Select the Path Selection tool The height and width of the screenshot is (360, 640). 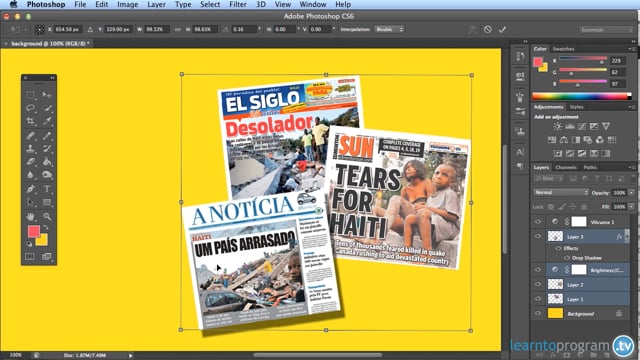[31, 202]
